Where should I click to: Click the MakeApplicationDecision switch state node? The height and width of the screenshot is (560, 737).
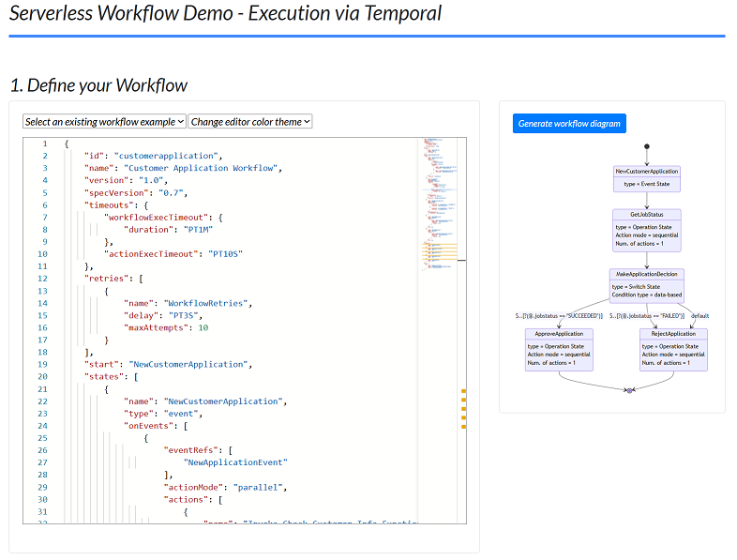pos(647,284)
